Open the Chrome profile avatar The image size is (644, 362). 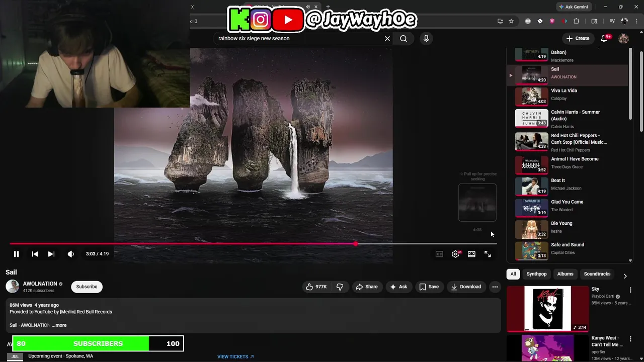click(624, 21)
